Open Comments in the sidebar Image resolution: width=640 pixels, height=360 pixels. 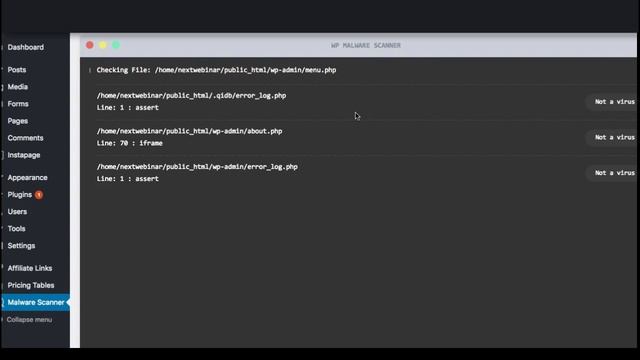(x=25, y=138)
